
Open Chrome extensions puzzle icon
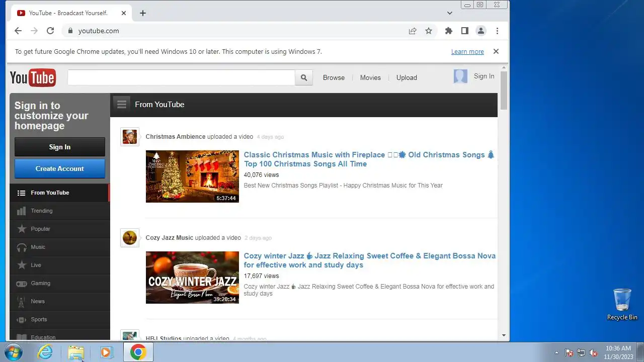[x=449, y=31]
